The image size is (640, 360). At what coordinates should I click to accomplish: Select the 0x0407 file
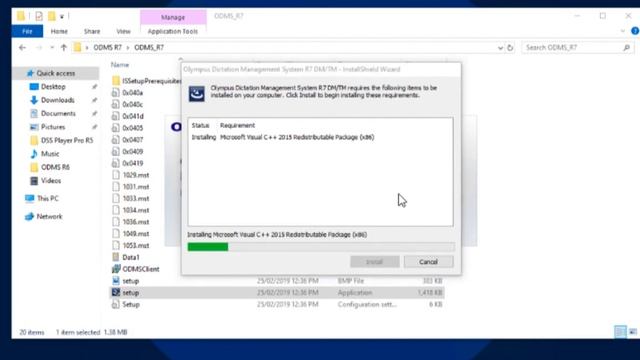[133, 140]
